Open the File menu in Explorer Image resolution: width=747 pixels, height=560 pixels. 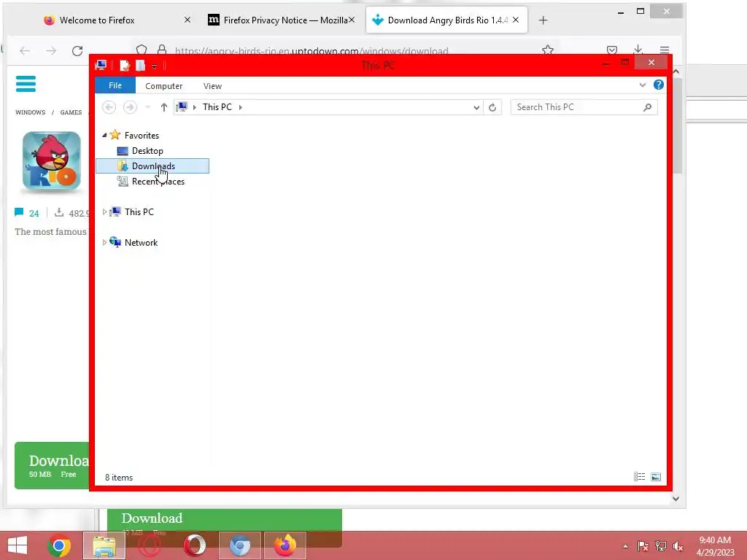(x=115, y=85)
